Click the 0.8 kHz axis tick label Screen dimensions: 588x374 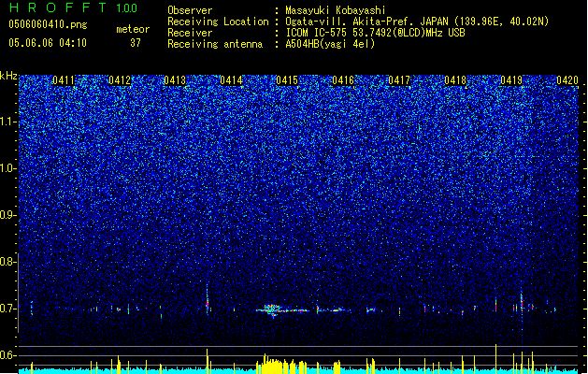[7, 262]
